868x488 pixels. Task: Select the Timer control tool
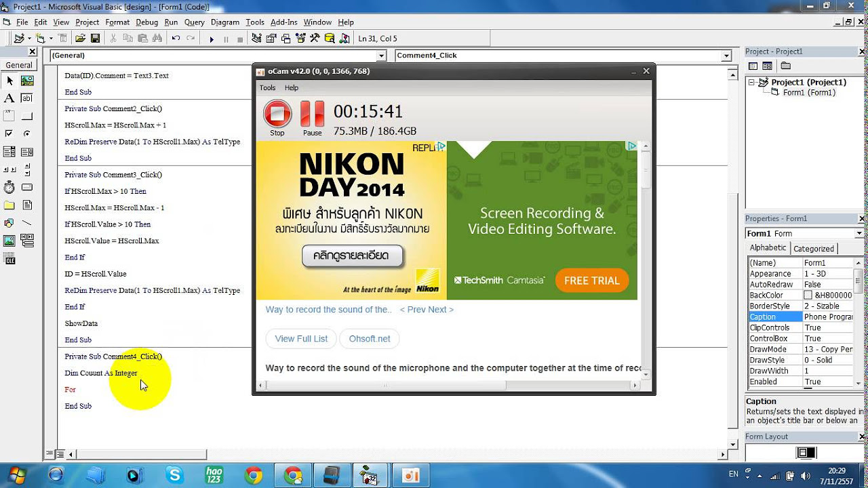click(9, 187)
